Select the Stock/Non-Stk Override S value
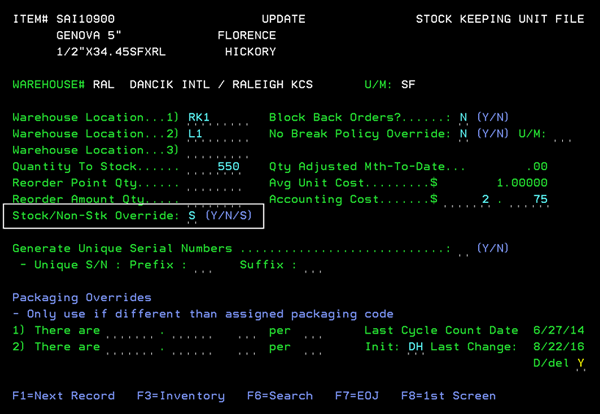Screen dimensions: 600x414 pyautogui.click(x=192, y=215)
